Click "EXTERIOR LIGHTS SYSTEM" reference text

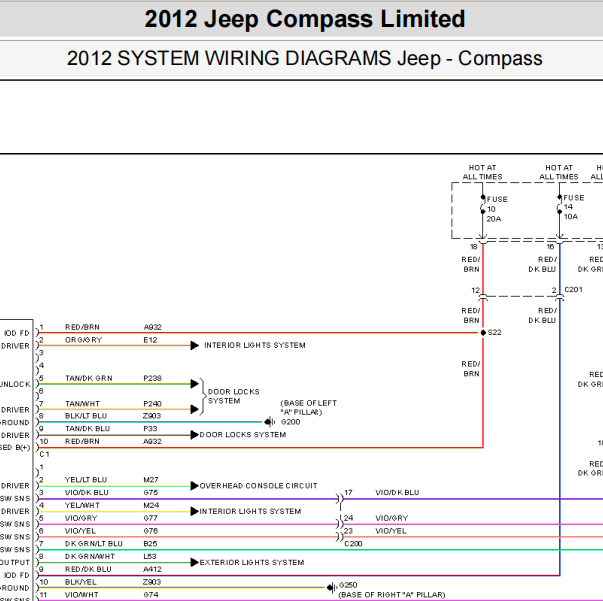click(252, 563)
